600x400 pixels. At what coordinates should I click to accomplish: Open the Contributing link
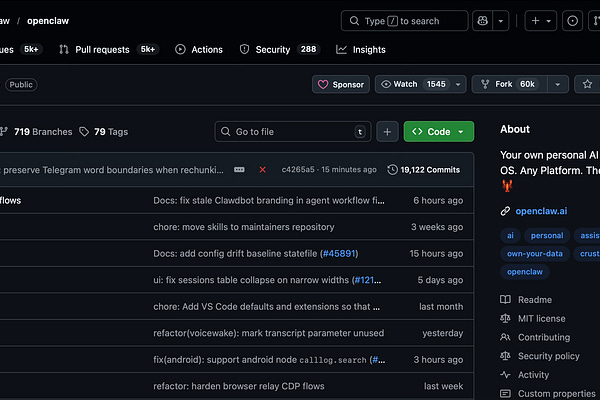(544, 337)
